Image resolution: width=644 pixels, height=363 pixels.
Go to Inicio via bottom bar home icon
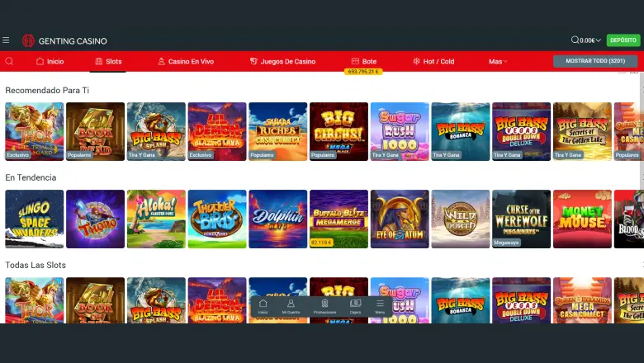[x=263, y=307]
